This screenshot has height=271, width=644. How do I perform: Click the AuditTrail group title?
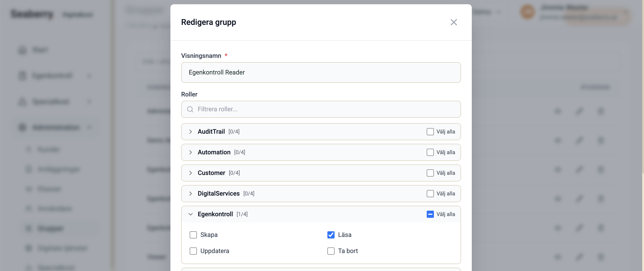pyautogui.click(x=211, y=132)
